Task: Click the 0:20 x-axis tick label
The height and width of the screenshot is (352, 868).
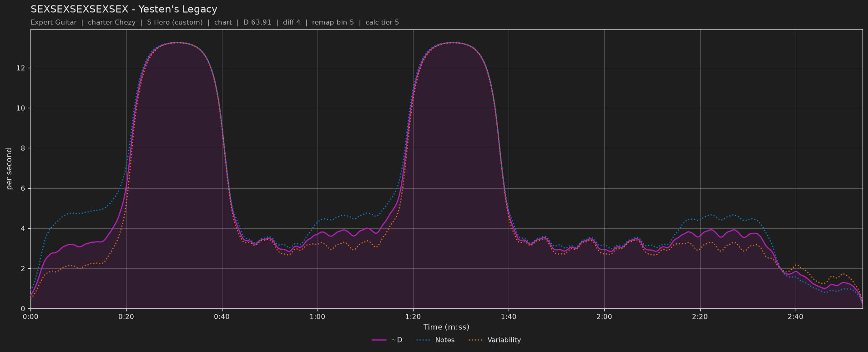Action: tap(126, 317)
